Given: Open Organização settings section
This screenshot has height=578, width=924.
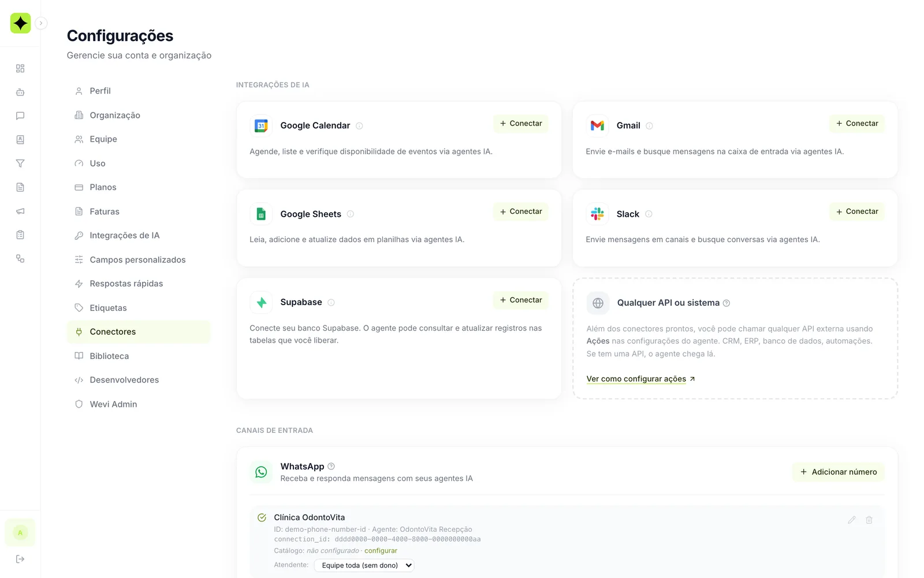Looking at the screenshot, I should click(x=139, y=115).
